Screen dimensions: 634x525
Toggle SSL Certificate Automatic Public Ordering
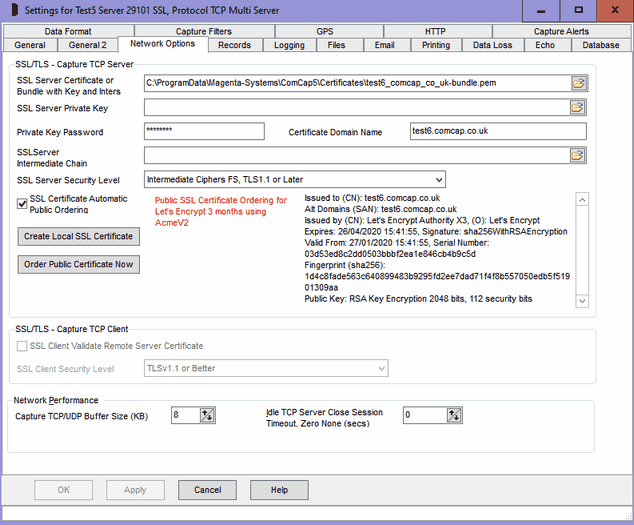click(23, 204)
